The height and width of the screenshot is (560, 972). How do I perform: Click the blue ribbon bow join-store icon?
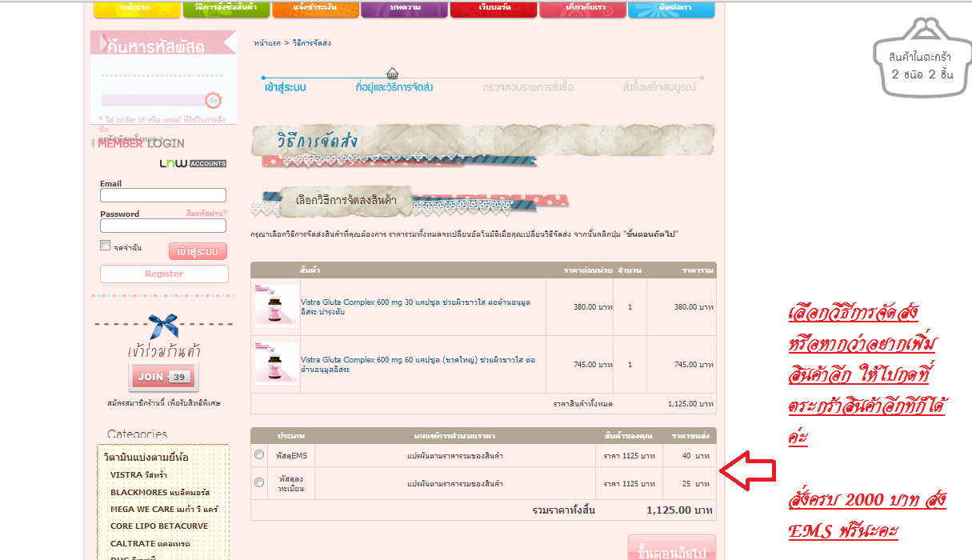coord(162,325)
